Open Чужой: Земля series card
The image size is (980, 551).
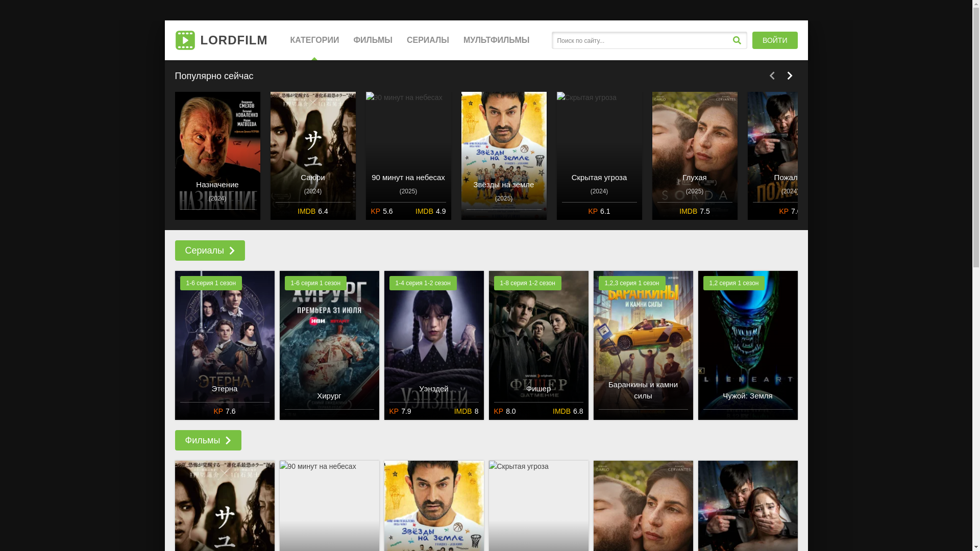748,345
